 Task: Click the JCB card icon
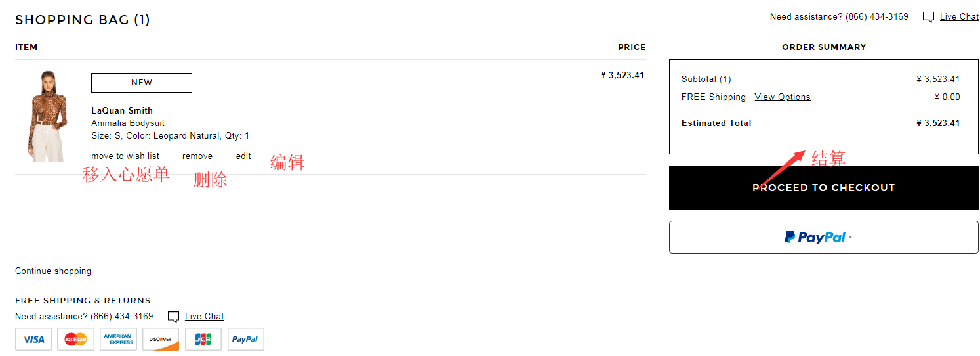(x=203, y=339)
